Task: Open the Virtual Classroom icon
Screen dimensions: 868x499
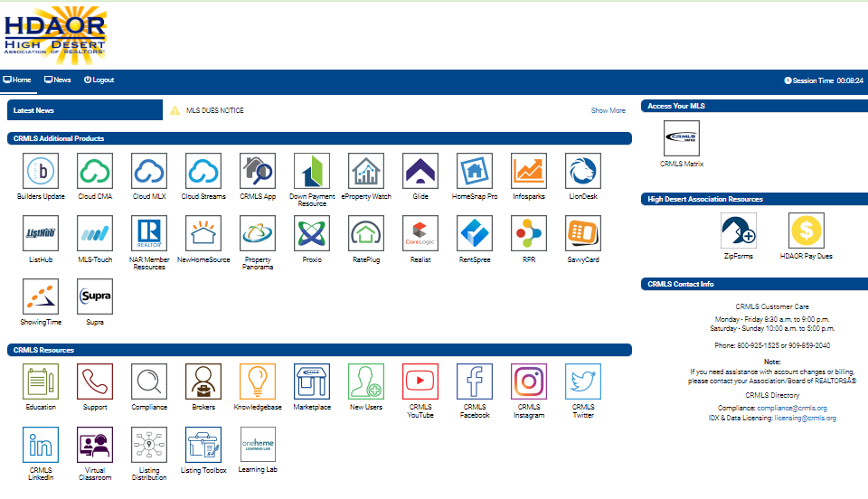Action: point(95,445)
